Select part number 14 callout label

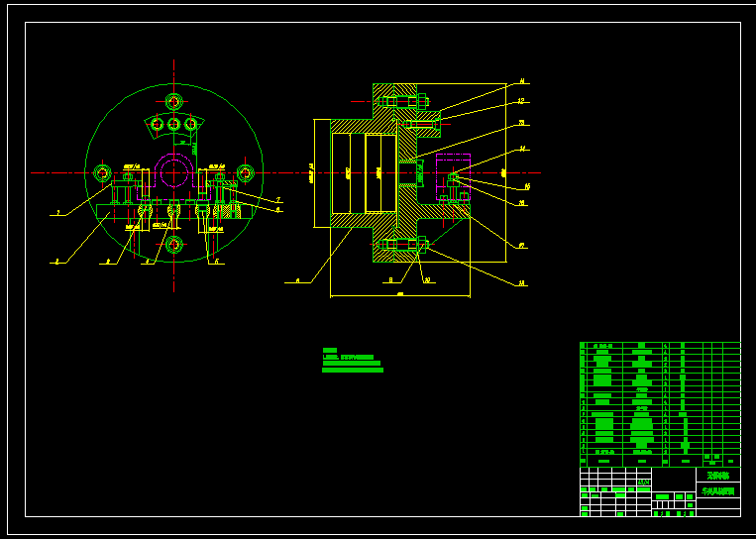pos(522,149)
